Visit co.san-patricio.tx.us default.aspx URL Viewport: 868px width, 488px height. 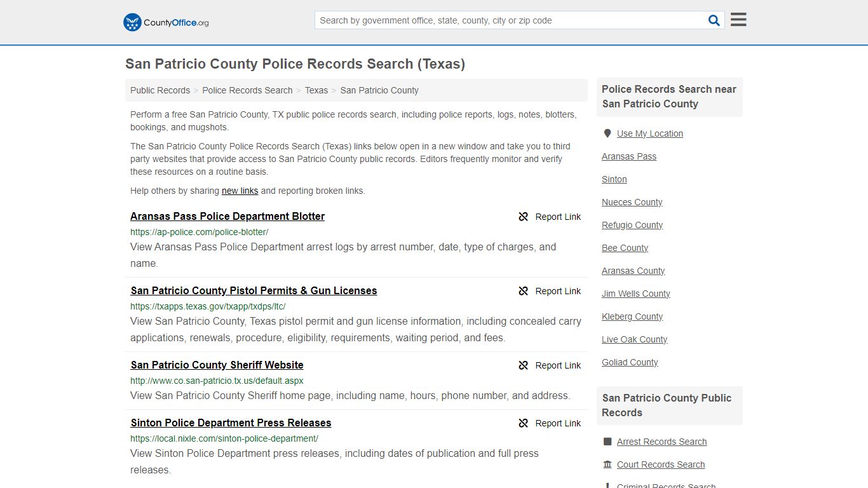(217, 381)
